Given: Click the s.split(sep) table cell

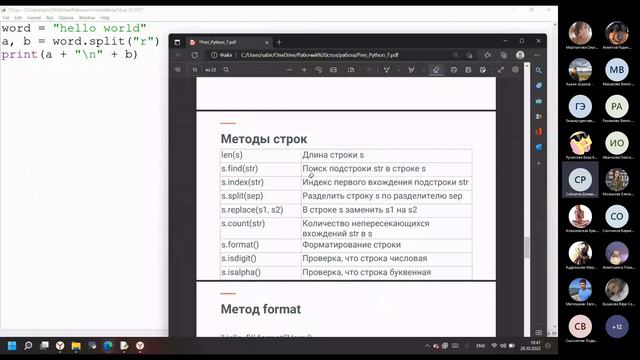Looking at the screenshot, I should (x=260, y=196).
